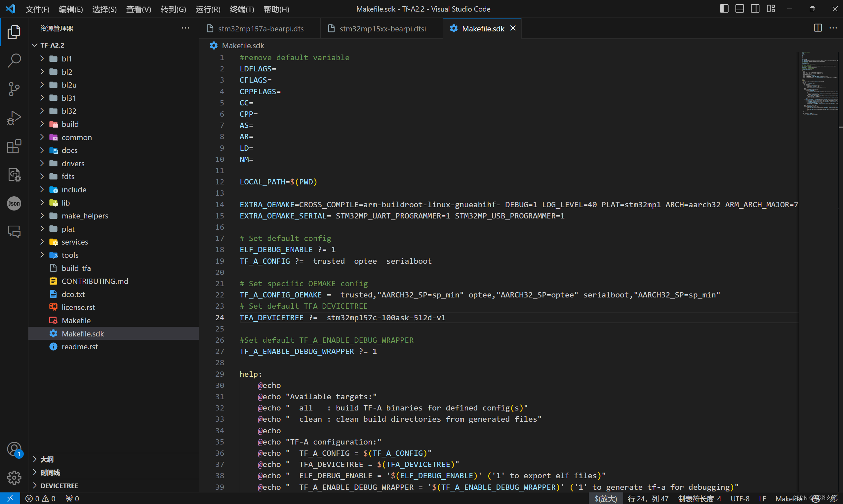This screenshot has height=504, width=843.
Task: Click the ports forwarded status item
Action: [72, 498]
